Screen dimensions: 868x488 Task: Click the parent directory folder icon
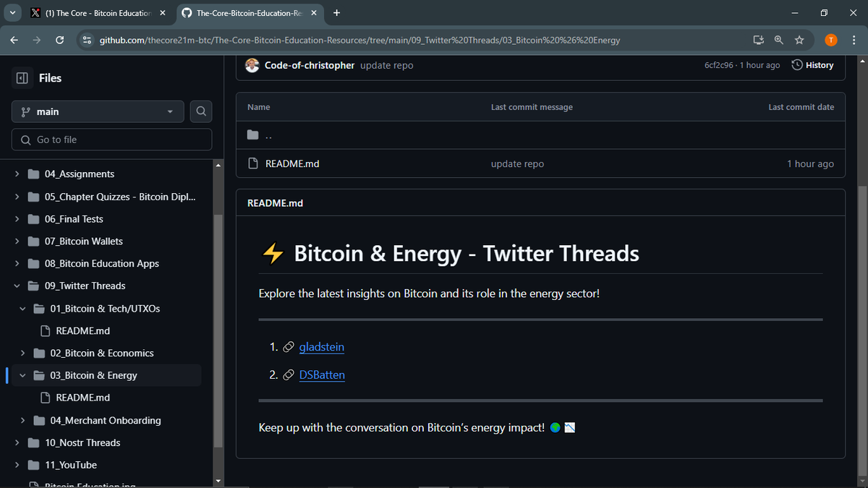point(252,135)
